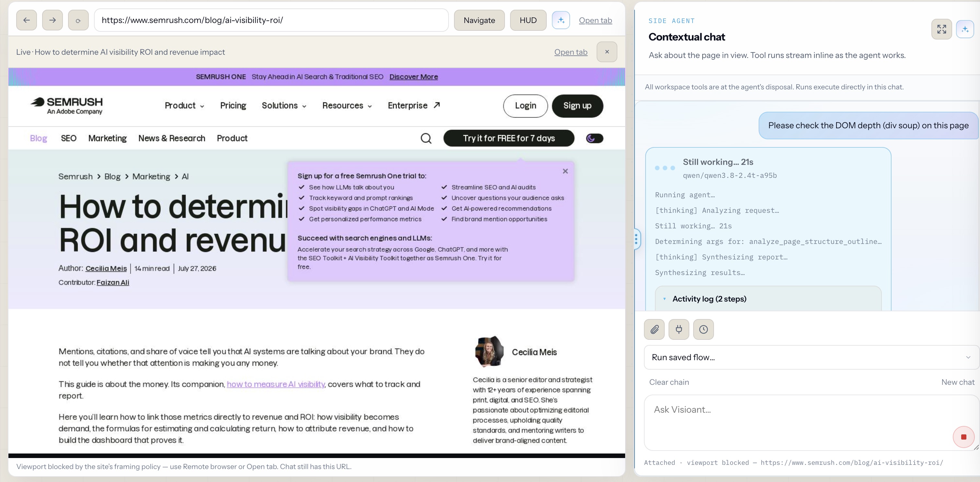This screenshot has width=980, height=482.
Task: Open the Run saved flow dropdown
Action: (x=811, y=357)
